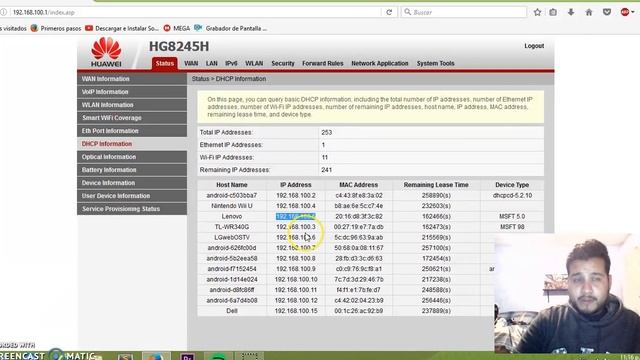Select host name Dell
The image size is (640, 360).
click(231, 311)
